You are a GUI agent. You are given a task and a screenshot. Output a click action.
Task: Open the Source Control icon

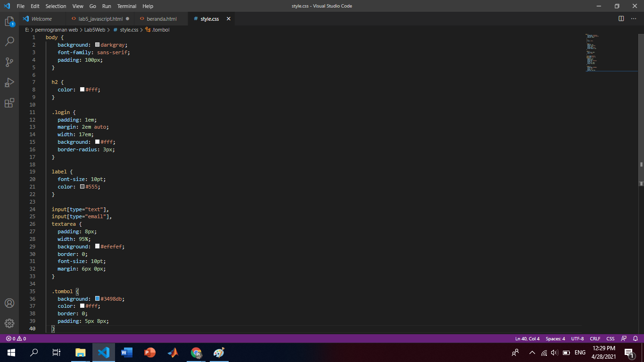point(9,62)
